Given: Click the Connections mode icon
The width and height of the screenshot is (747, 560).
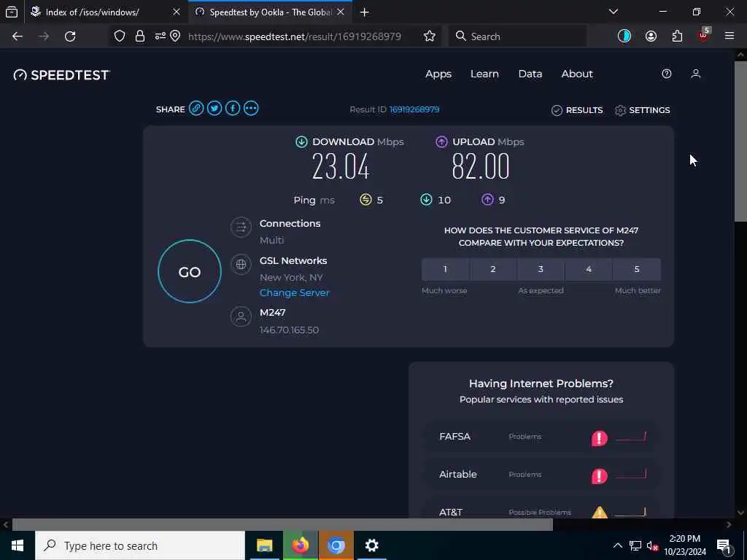Looking at the screenshot, I should click(x=241, y=227).
